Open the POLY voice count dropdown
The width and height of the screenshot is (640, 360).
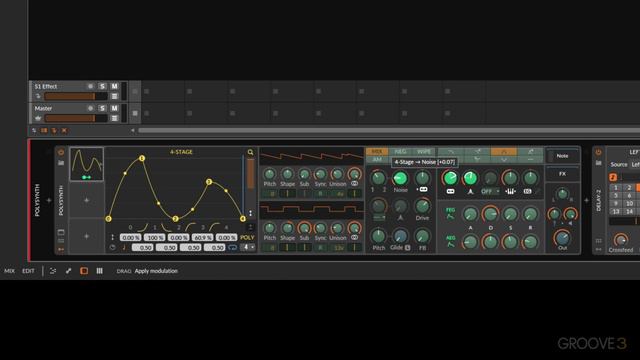coord(247,247)
